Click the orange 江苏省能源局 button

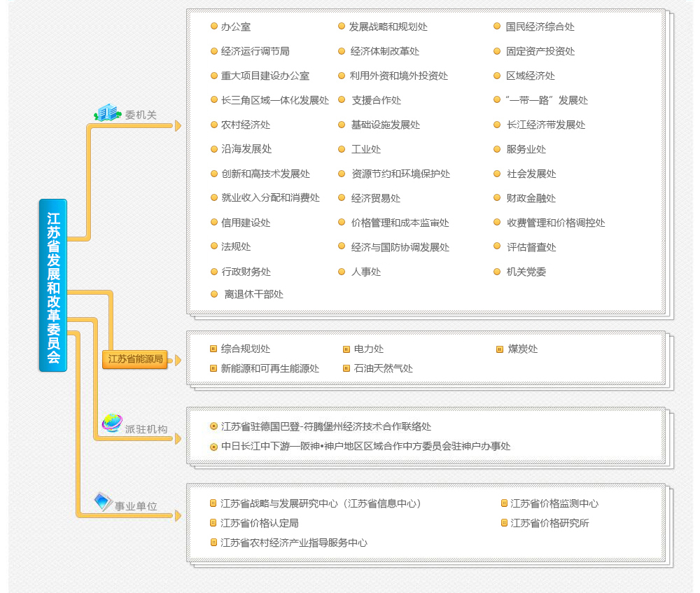click(x=135, y=360)
